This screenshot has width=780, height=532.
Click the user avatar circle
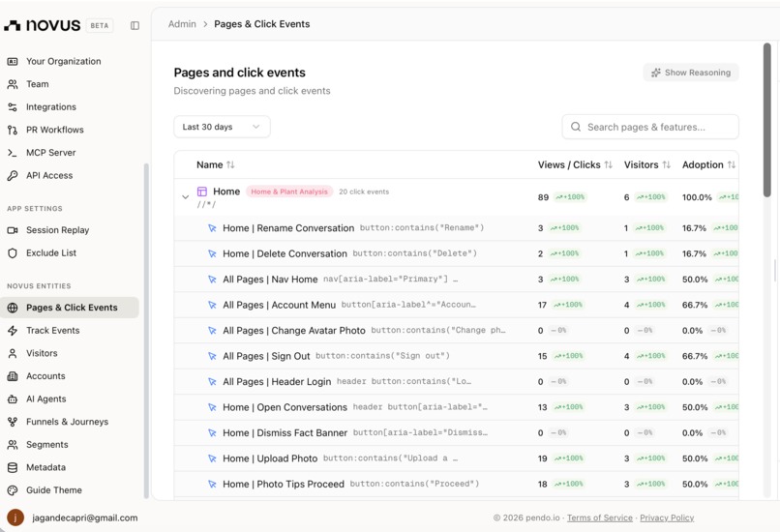coord(15,517)
